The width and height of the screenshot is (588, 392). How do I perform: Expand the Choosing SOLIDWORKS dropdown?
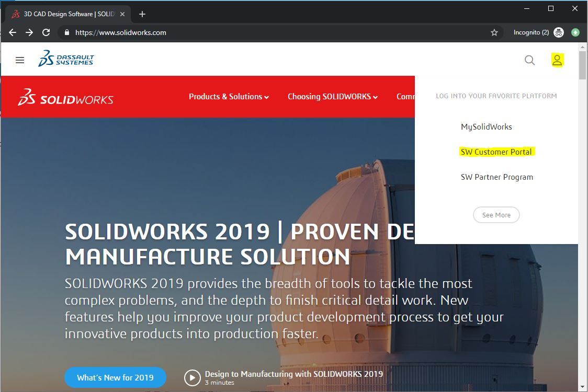(332, 97)
